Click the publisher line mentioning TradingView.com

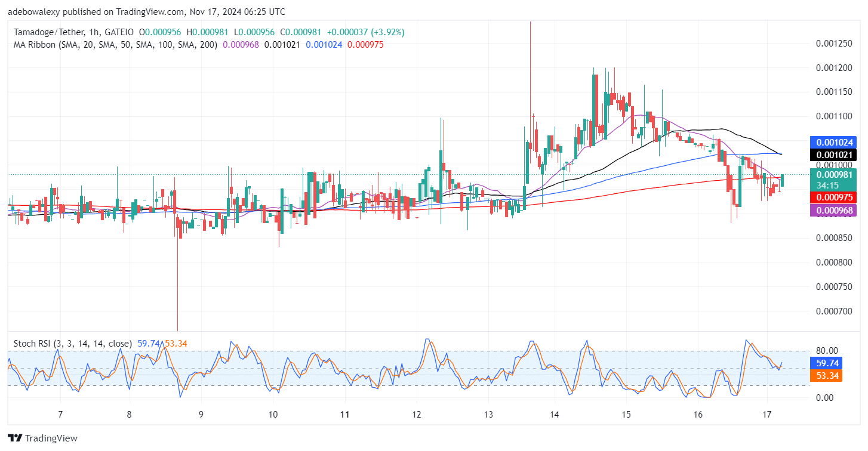[x=146, y=11]
